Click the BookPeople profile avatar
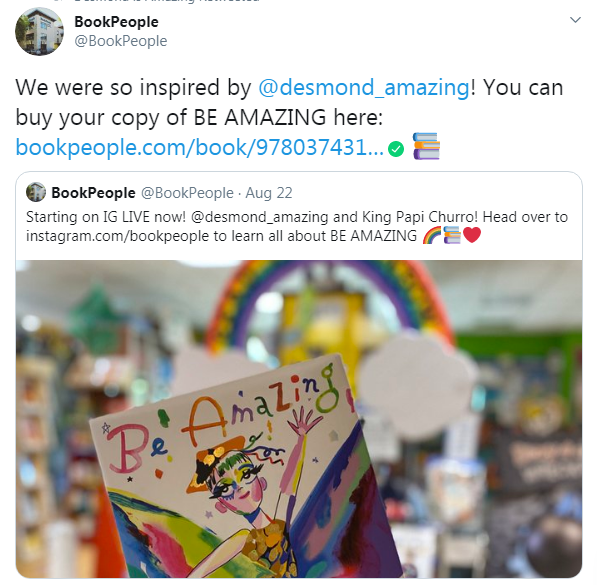The height and width of the screenshot is (585, 597). tap(39, 31)
